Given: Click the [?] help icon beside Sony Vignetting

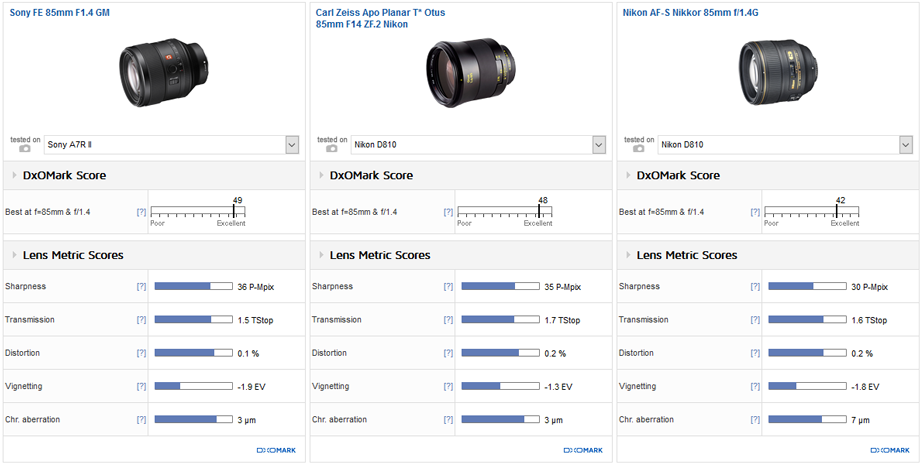Looking at the screenshot, I should coord(141,386).
